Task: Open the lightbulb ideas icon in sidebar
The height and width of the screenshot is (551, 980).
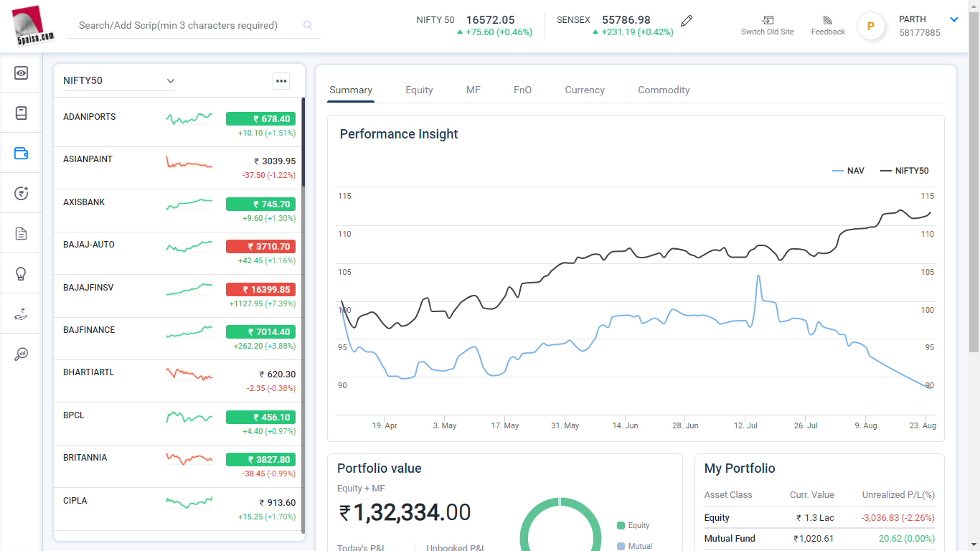Action: tap(21, 273)
